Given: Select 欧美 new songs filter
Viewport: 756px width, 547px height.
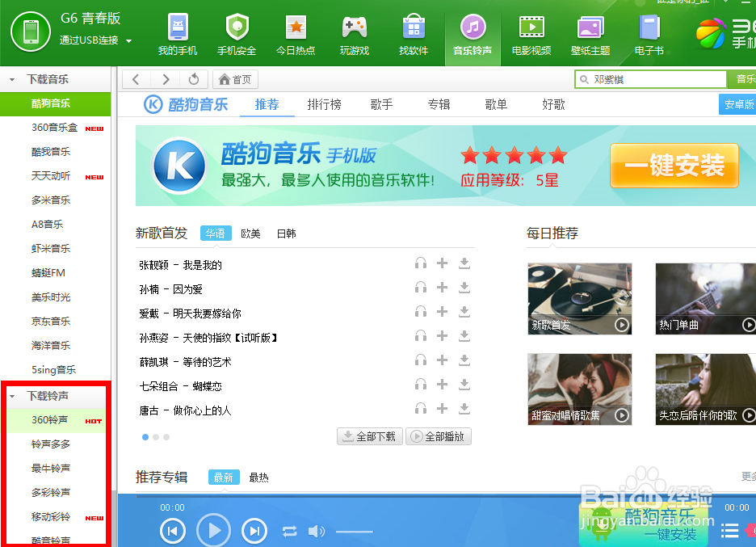Looking at the screenshot, I should (250, 234).
